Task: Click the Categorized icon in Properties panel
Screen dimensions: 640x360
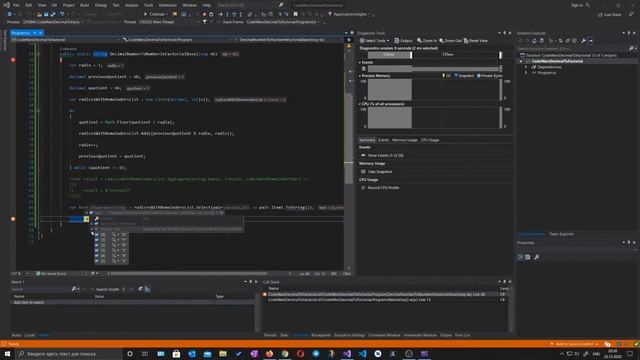Action: point(520,257)
